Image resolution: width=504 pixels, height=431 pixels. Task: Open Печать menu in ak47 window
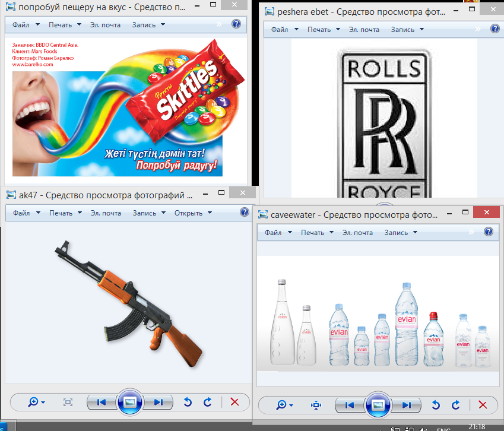click(65, 213)
